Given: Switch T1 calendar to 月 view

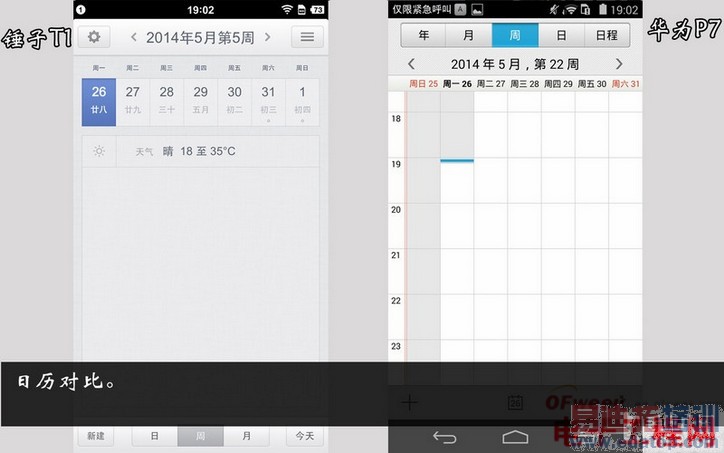Looking at the screenshot, I should point(247,436).
